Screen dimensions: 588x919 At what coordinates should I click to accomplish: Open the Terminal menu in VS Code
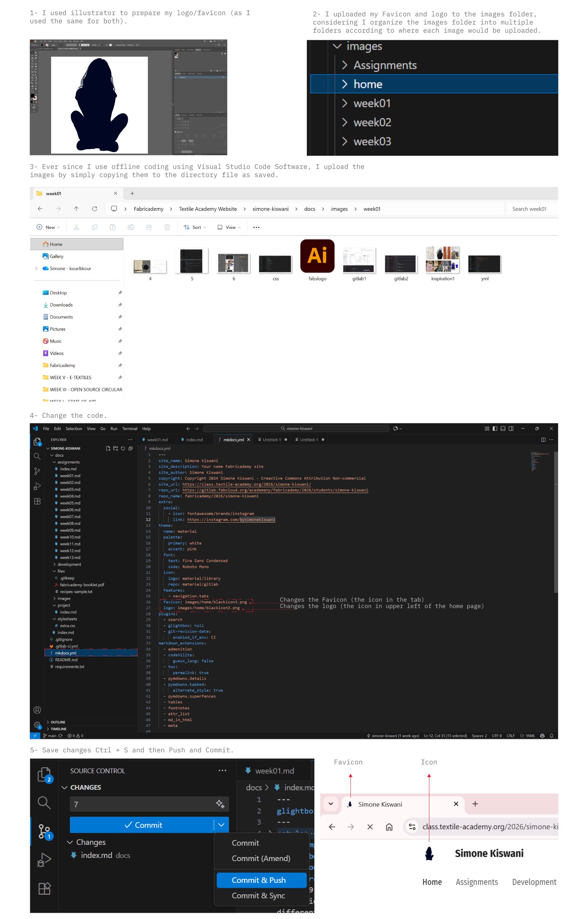point(129,428)
